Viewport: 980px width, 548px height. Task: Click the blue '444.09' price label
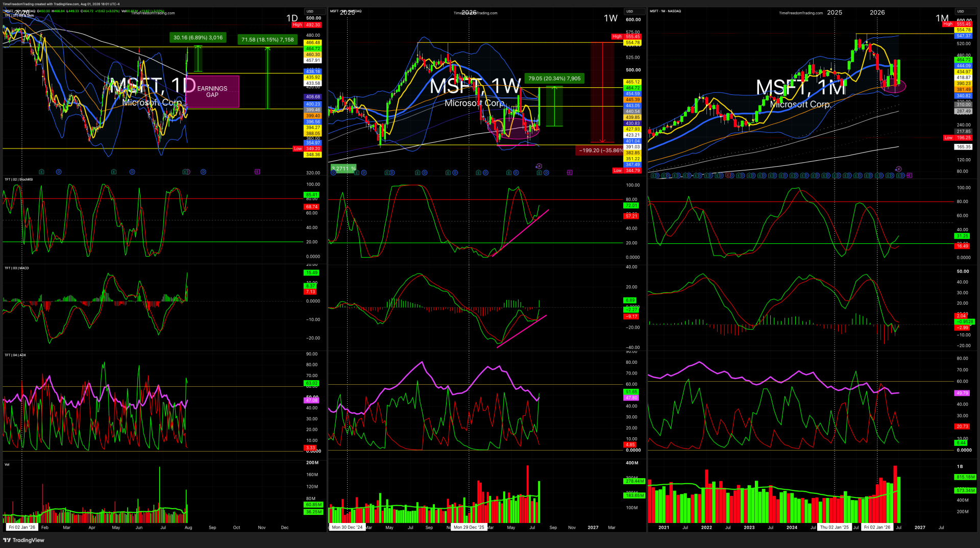[x=964, y=66]
